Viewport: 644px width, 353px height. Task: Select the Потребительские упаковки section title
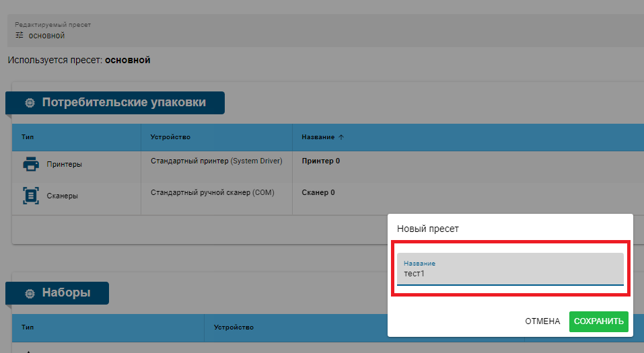tap(124, 103)
